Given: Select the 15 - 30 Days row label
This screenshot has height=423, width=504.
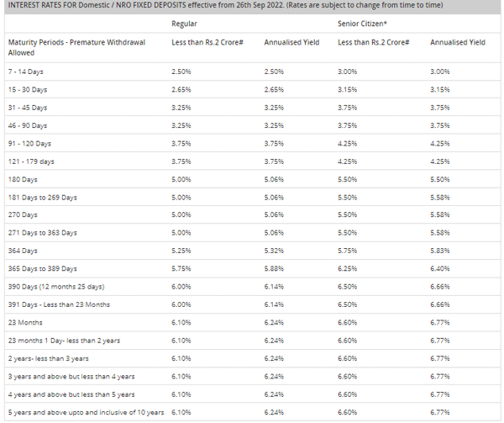Looking at the screenshot, I should (27, 90).
